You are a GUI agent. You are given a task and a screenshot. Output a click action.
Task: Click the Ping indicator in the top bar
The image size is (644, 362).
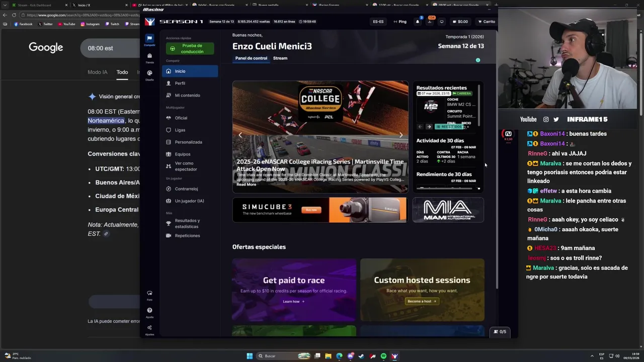click(x=400, y=22)
